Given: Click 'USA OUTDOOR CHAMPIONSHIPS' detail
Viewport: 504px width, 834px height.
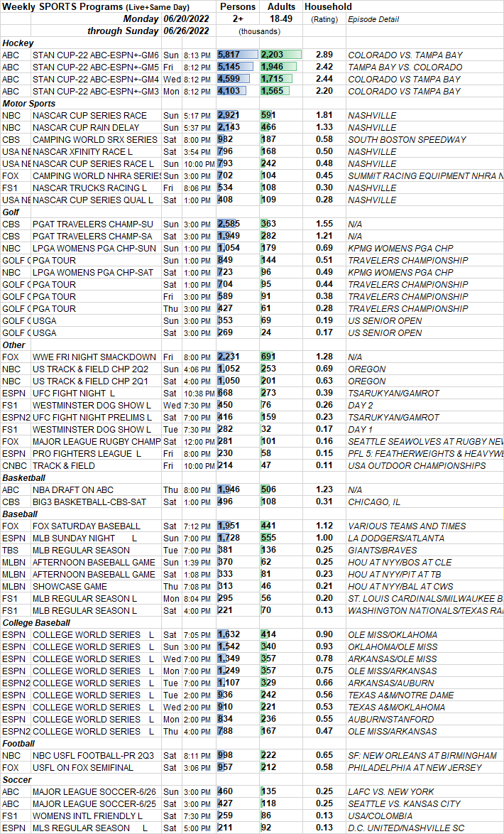Looking at the screenshot, I should click(x=416, y=465).
